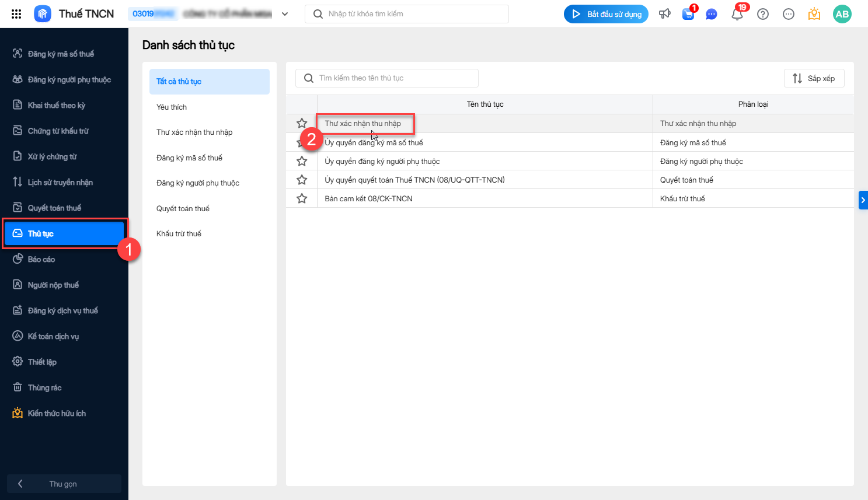The width and height of the screenshot is (868, 500).
Task: Expand the company selector dropdown arrow
Action: 285,14
